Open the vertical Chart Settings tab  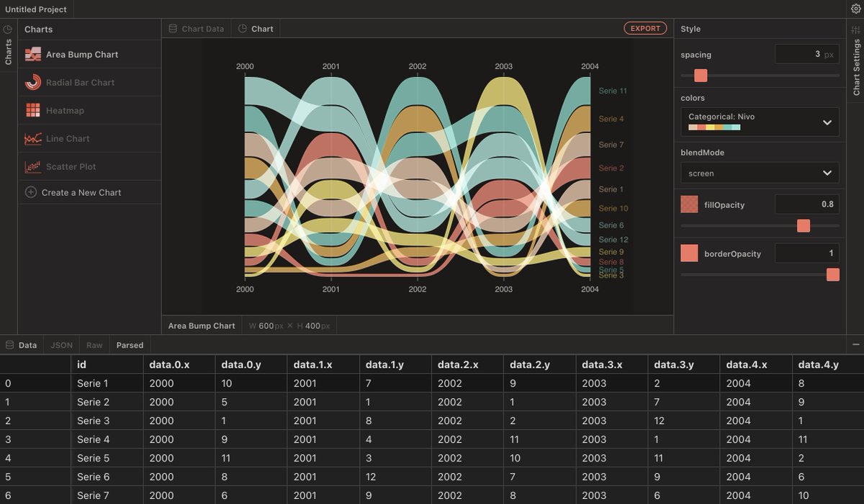[x=855, y=61]
